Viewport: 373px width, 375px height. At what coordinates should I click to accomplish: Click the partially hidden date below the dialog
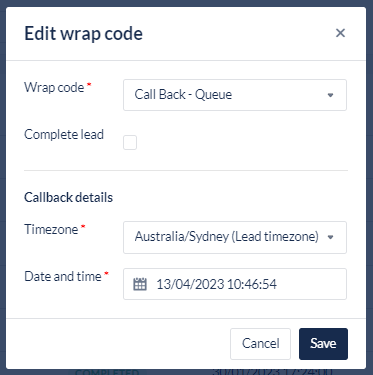coord(272,372)
